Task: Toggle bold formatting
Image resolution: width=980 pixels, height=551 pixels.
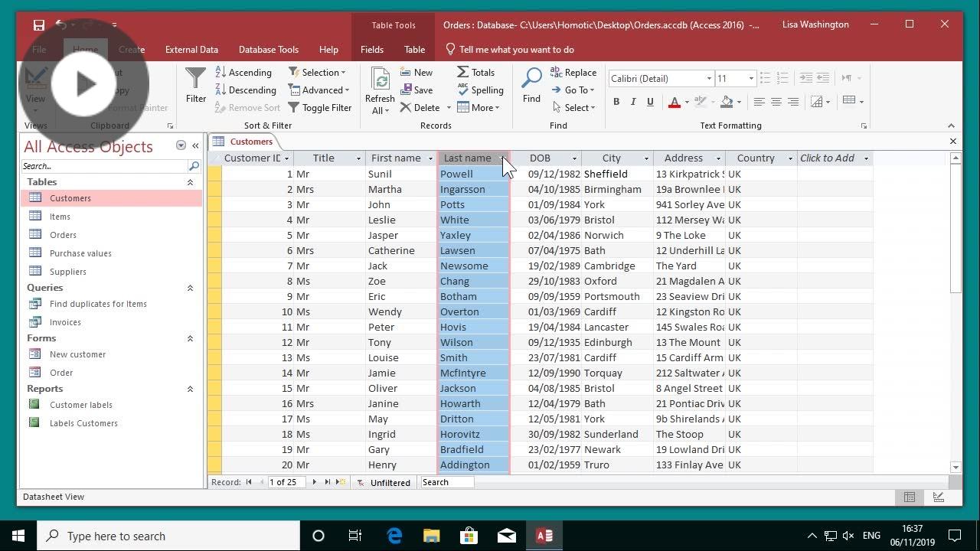Action: coord(616,101)
